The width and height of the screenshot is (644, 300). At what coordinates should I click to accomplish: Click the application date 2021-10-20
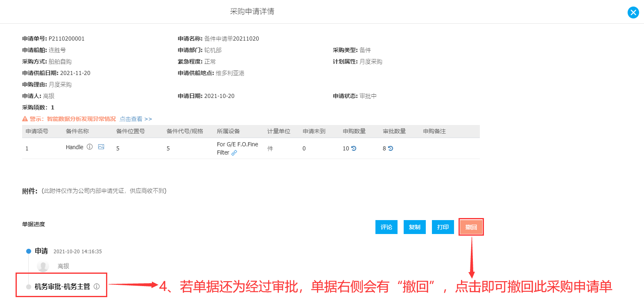click(219, 96)
